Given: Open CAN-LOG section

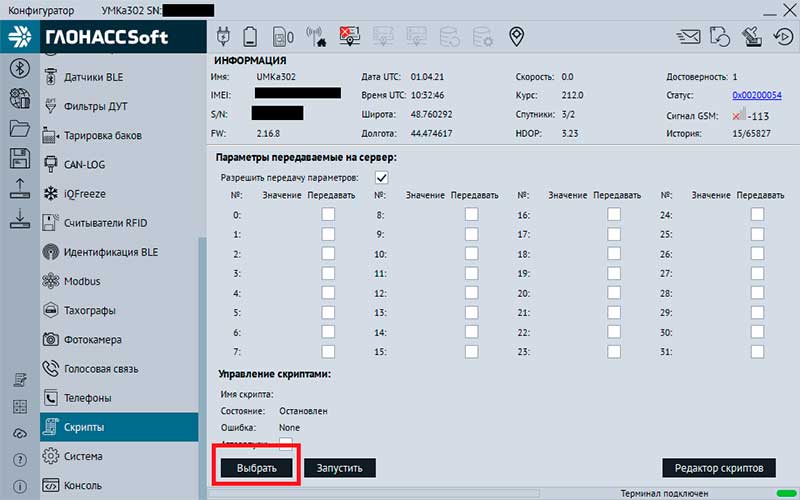Looking at the screenshot, I should click(119, 164).
